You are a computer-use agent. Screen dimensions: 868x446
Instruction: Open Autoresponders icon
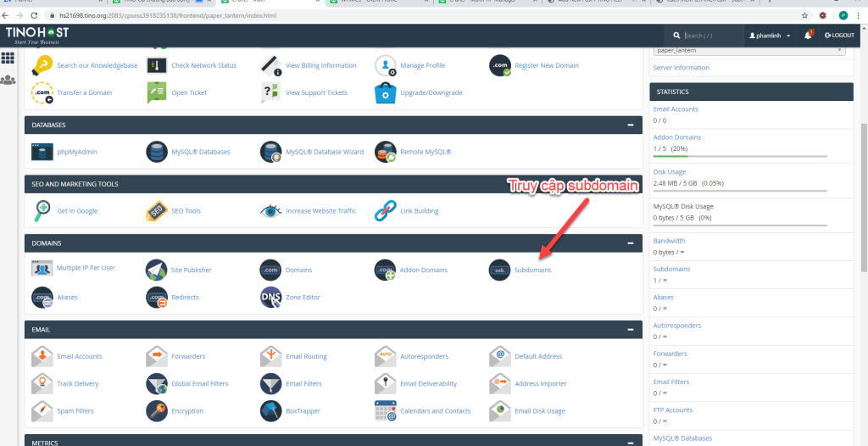[386, 356]
